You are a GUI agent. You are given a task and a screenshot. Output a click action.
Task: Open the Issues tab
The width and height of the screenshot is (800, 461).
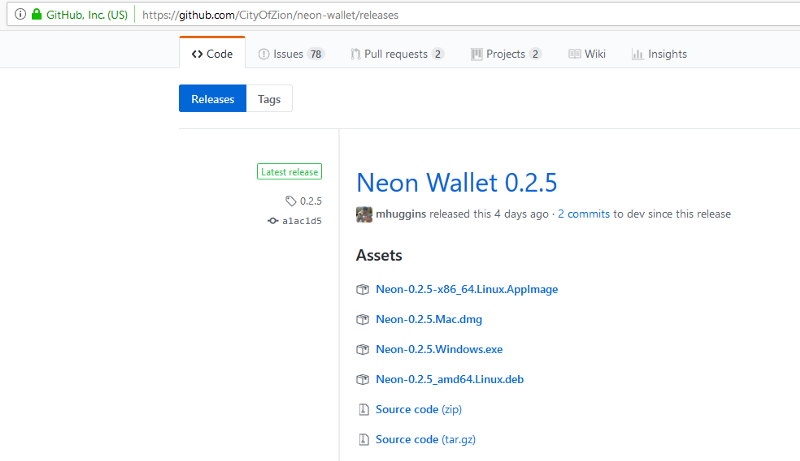pos(291,54)
